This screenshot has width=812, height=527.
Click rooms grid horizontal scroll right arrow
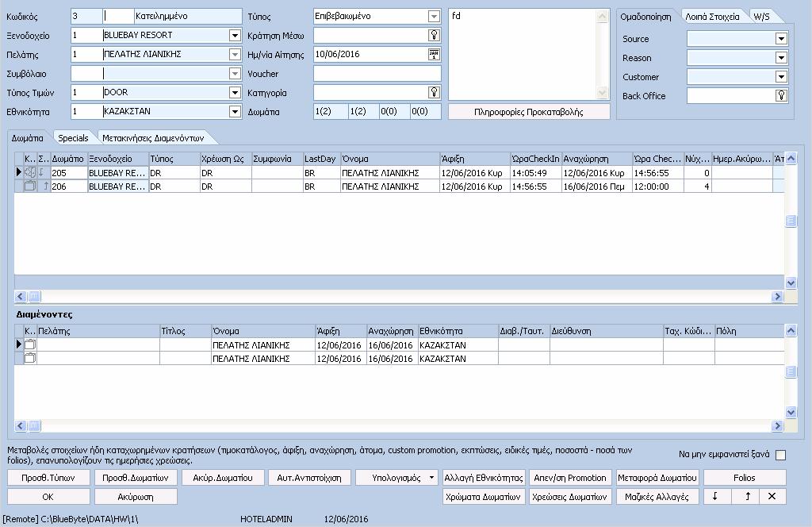tap(777, 296)
